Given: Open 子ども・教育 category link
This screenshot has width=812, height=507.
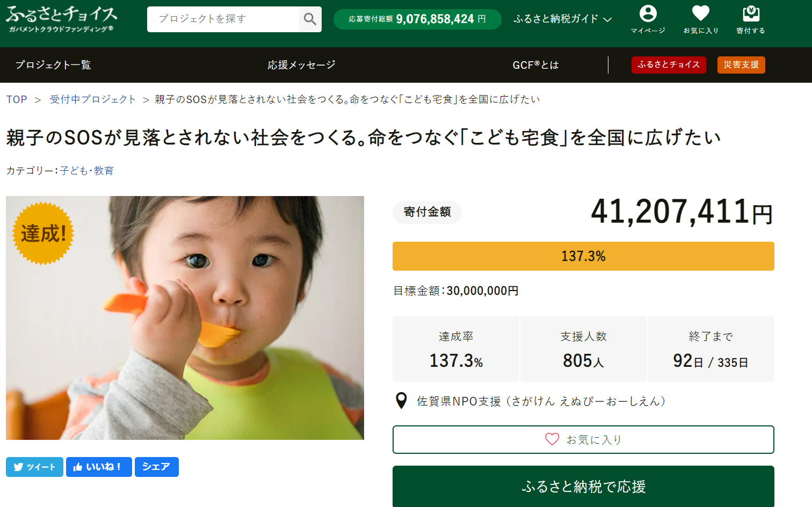Looking at the screenshot, I should click(86, 171).
